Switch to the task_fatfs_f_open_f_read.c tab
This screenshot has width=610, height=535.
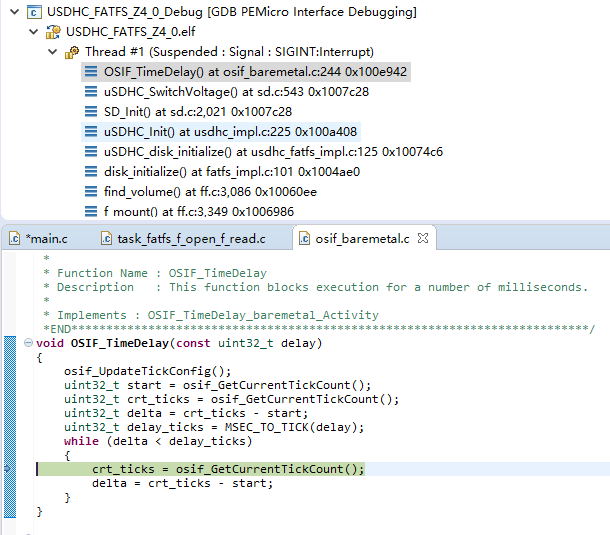(191, 239)
